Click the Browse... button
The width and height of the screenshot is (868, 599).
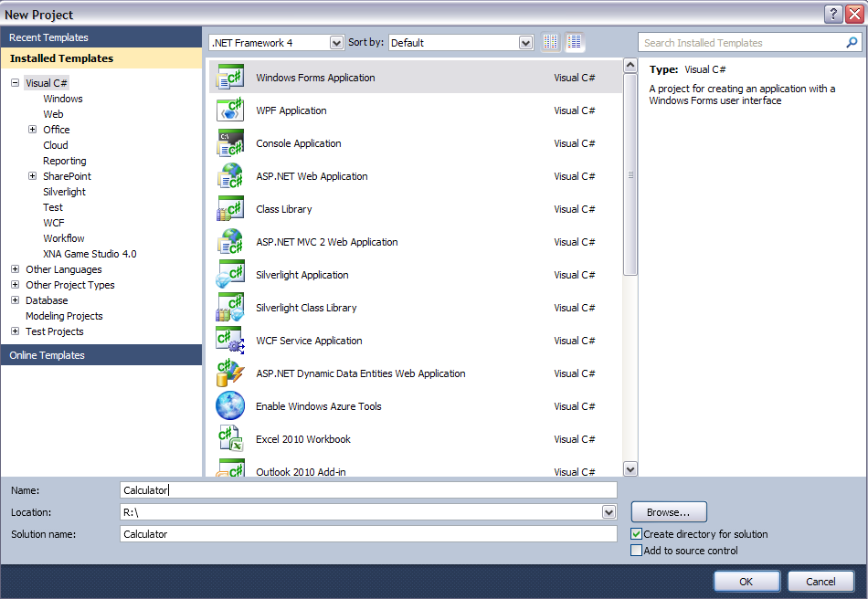pos(669,512)
